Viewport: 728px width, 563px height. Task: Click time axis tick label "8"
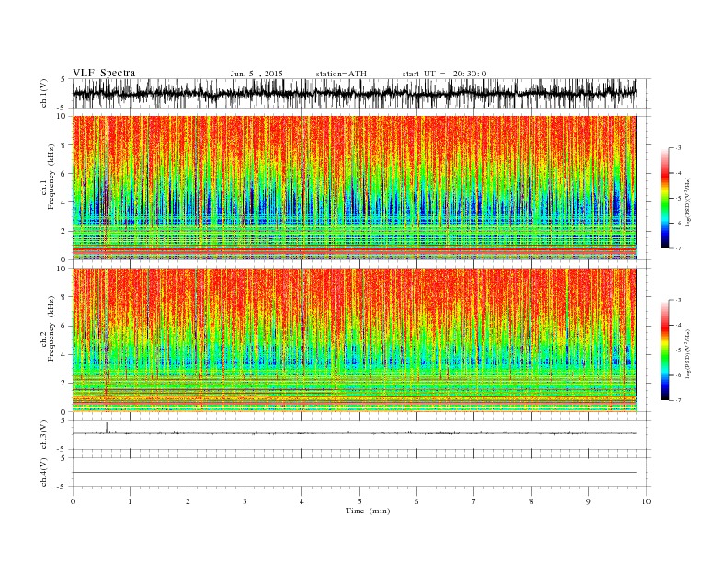tap(531, 501)
